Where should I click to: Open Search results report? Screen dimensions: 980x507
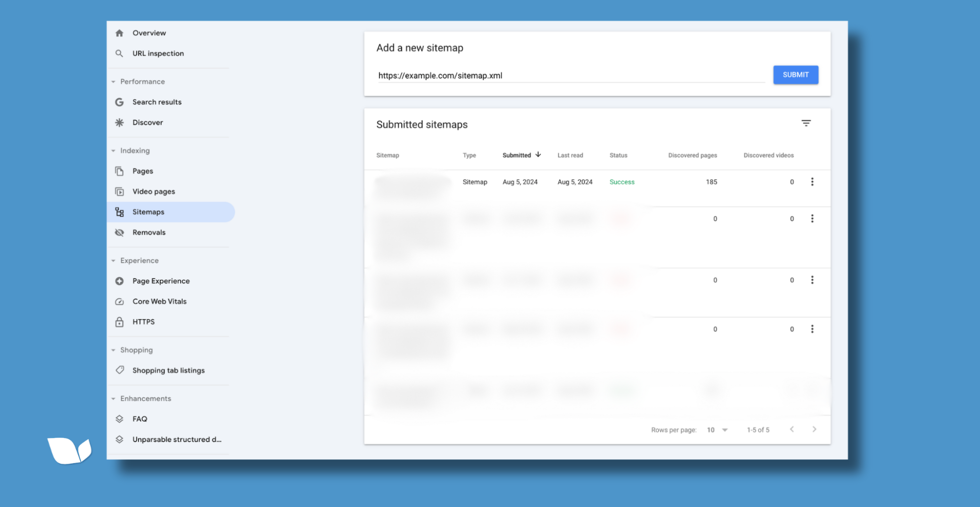(157, 102)
